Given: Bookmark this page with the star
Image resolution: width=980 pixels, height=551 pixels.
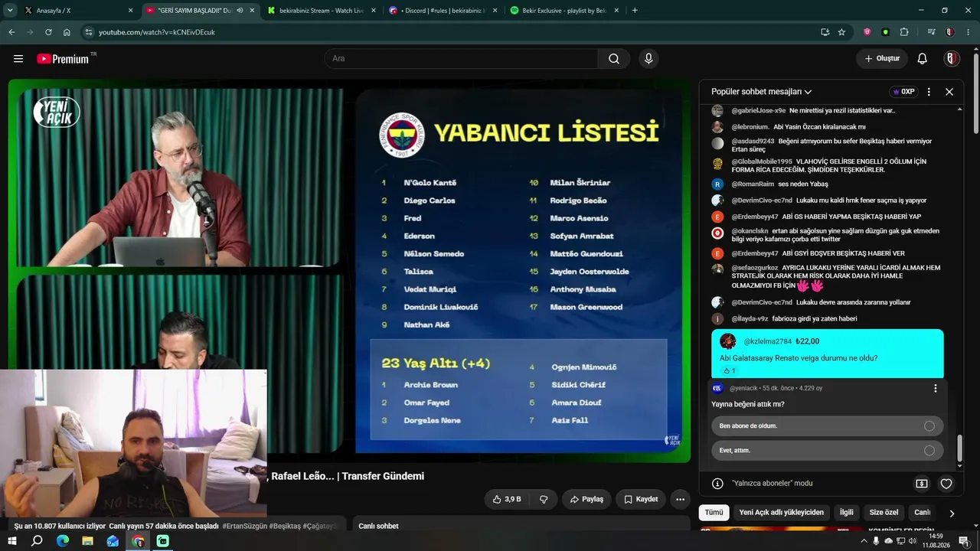Looking at the screenshot, I should coord(841,32).
